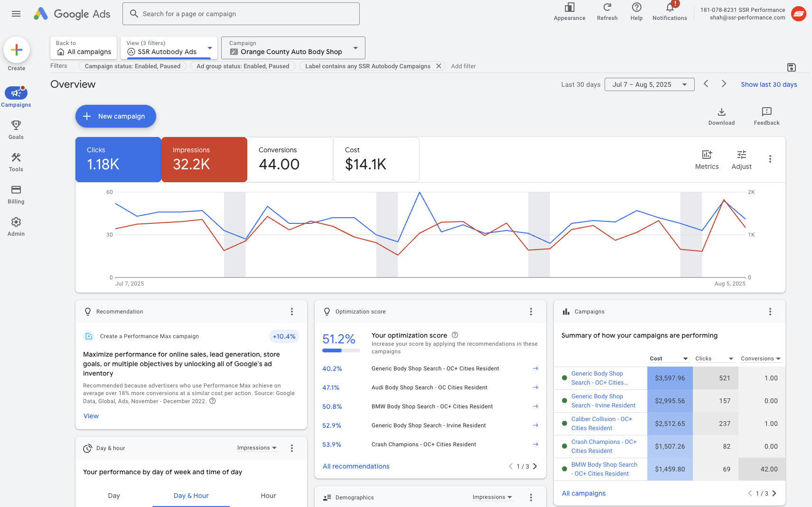Change Day & hour Impressions metric dropdown
Image resolution: width=812 pixels, height=507 pixels.
[x=257, y=448]
